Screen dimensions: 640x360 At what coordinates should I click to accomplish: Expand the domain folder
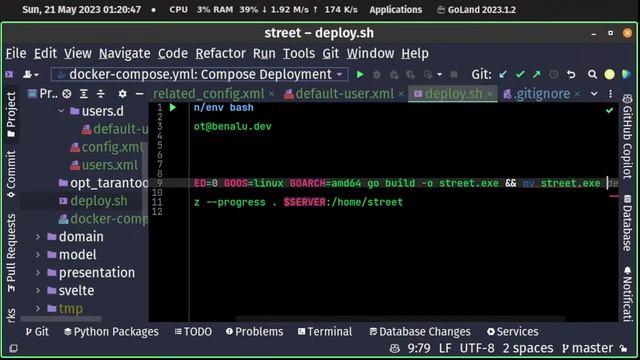pos(38,237)
